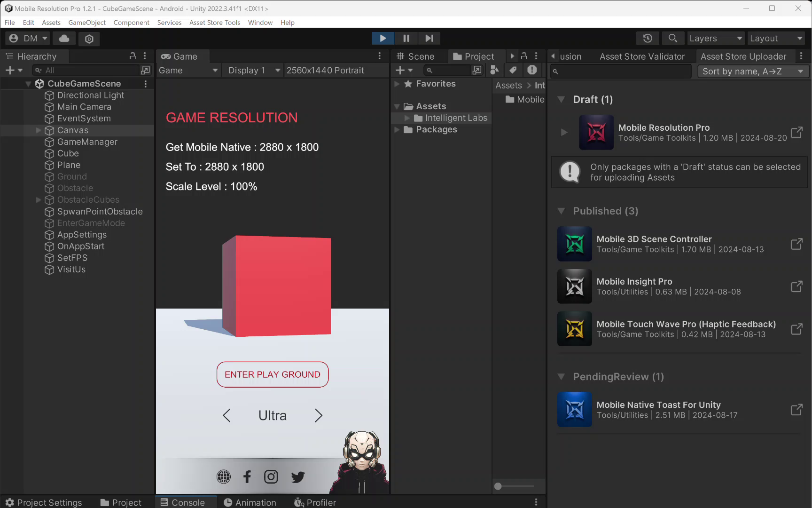812x508 pixels.
Task: Click the Hierarchy add (+) button
Action: pos(14,70)
